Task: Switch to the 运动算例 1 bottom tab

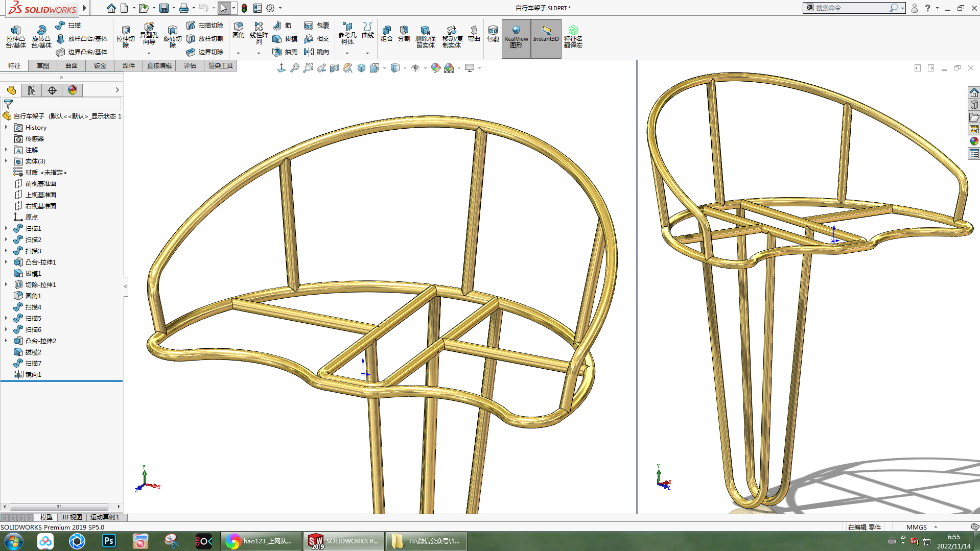Action: (105, 517)
